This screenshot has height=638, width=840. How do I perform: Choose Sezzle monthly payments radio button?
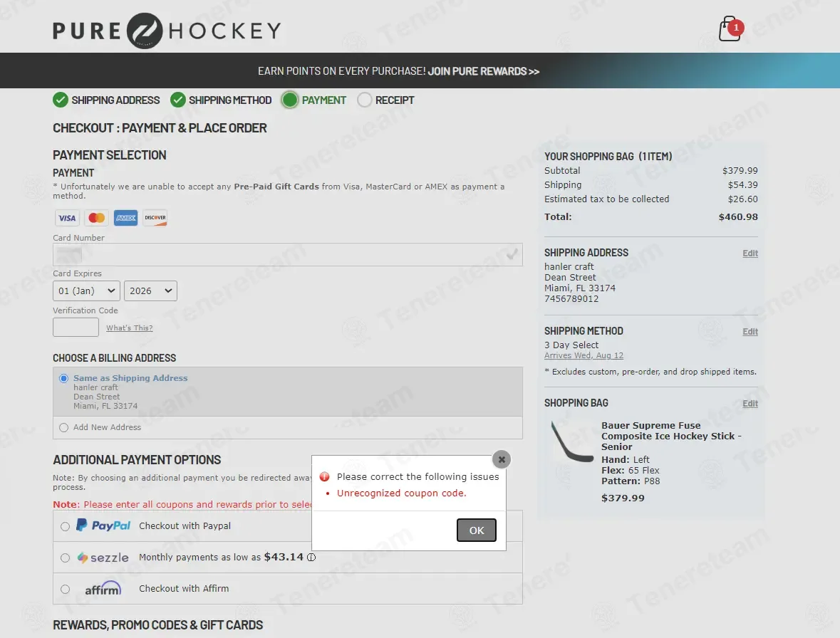tap(66, 558)
